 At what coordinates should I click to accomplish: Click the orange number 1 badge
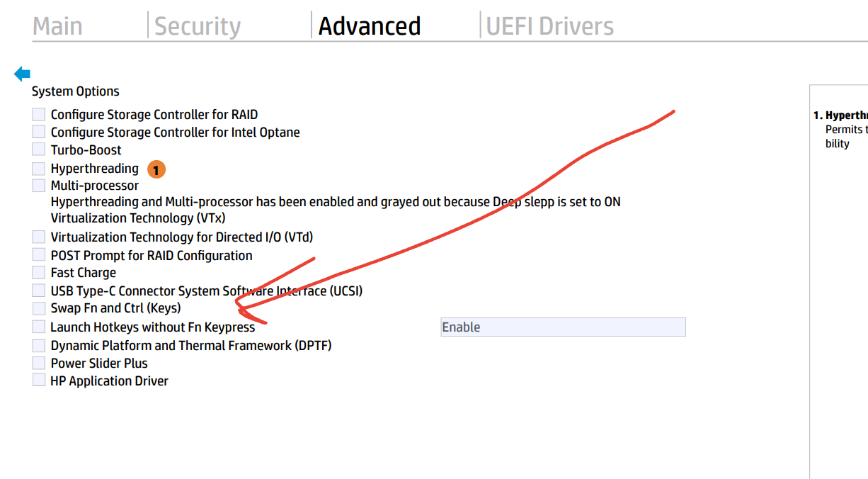point(156,169)
